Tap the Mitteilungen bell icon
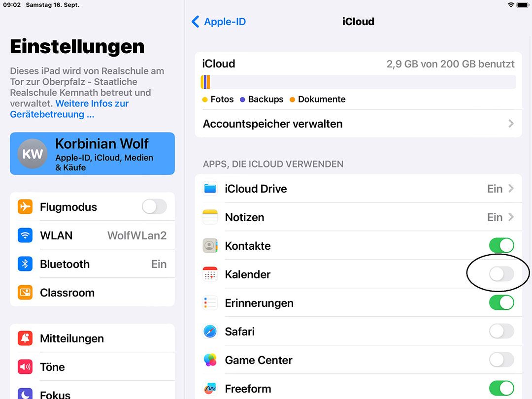532x399 pixels. click(x=25, y=338)
